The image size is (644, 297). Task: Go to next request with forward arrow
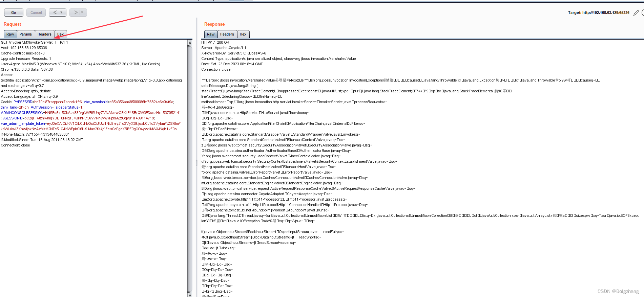click(76, 13)
